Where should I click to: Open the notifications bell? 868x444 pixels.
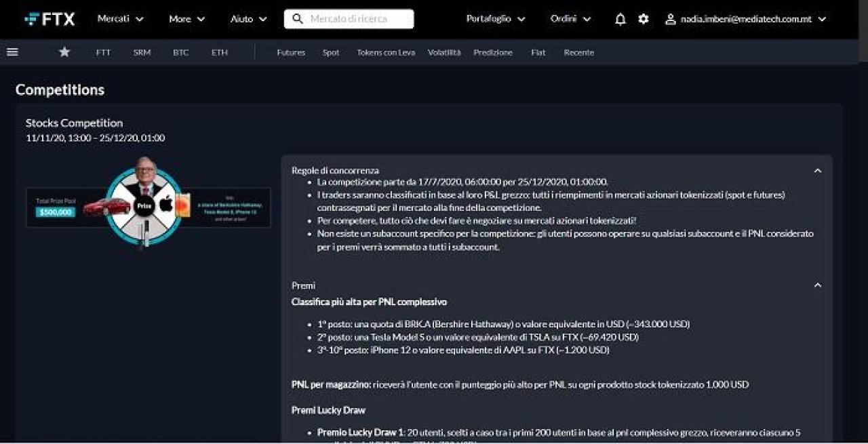(620, 19)
